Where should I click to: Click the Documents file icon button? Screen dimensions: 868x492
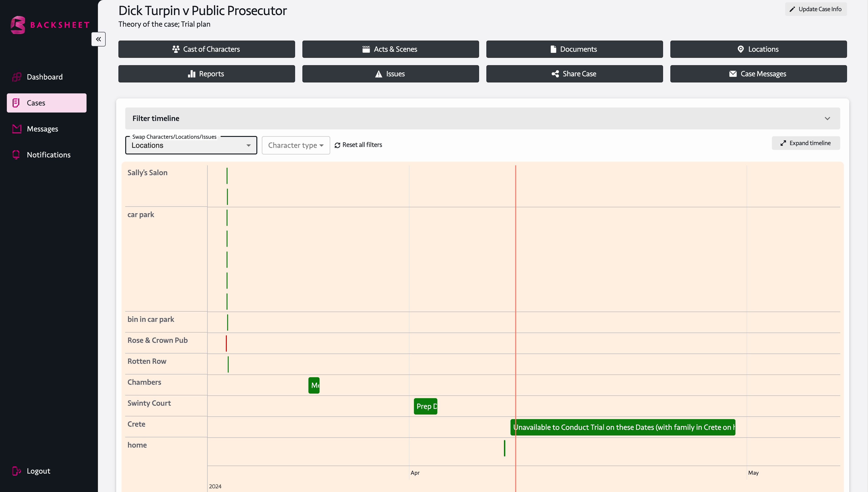pos(574,49)
